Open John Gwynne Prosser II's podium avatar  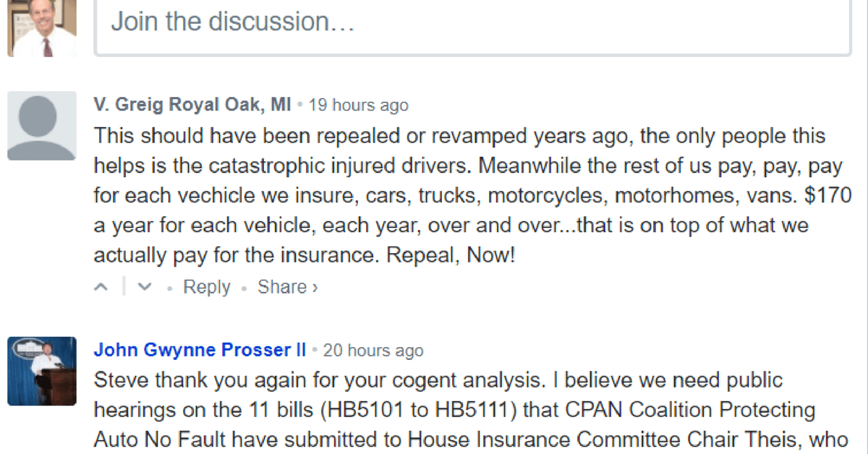[x=41, y=371]
